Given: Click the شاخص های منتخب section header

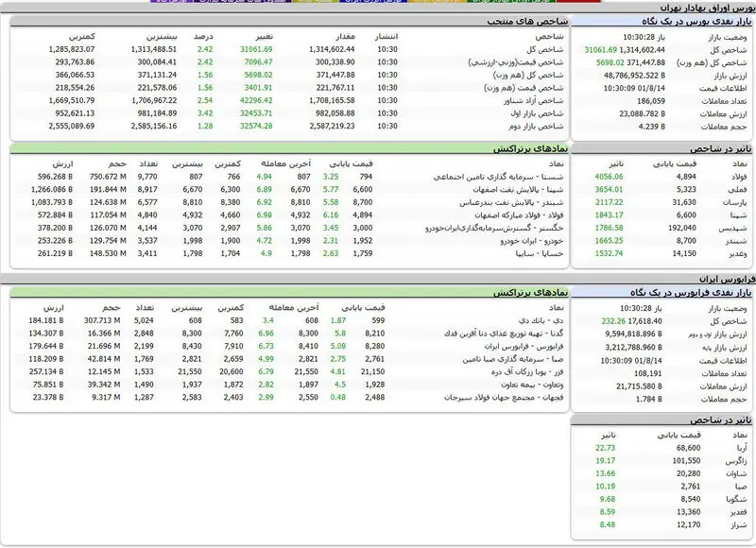Looking at the screenshot, I should (x=527, y=22).
